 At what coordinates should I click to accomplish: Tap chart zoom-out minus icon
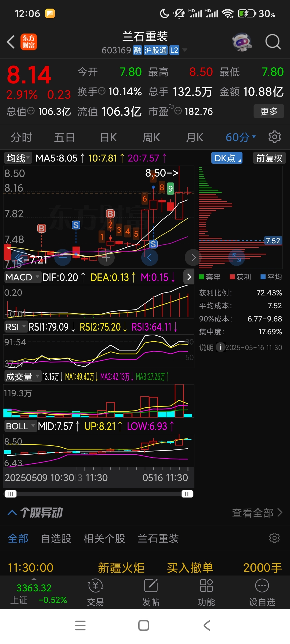(x=63, y=258)
